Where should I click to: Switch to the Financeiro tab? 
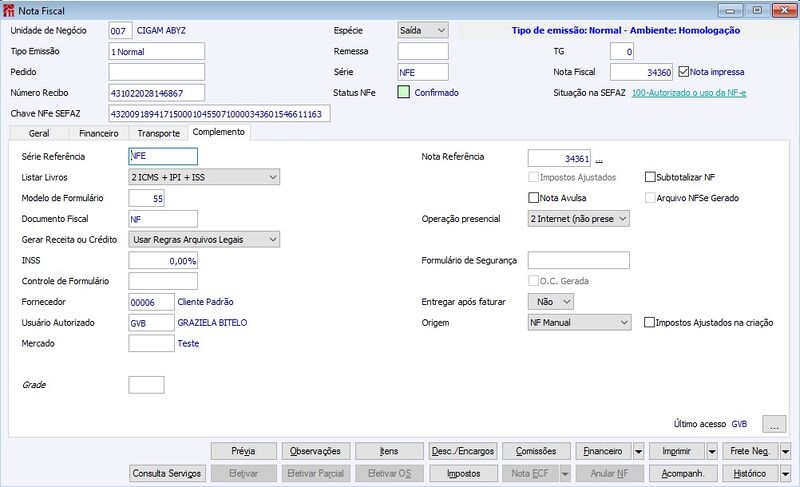pyautogui.click(x=98, y=133)
